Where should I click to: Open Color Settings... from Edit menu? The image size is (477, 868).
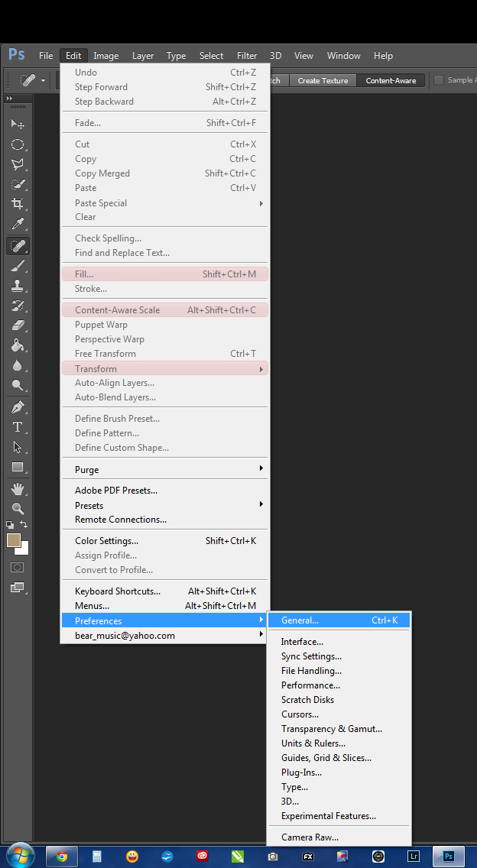(166, 541)
